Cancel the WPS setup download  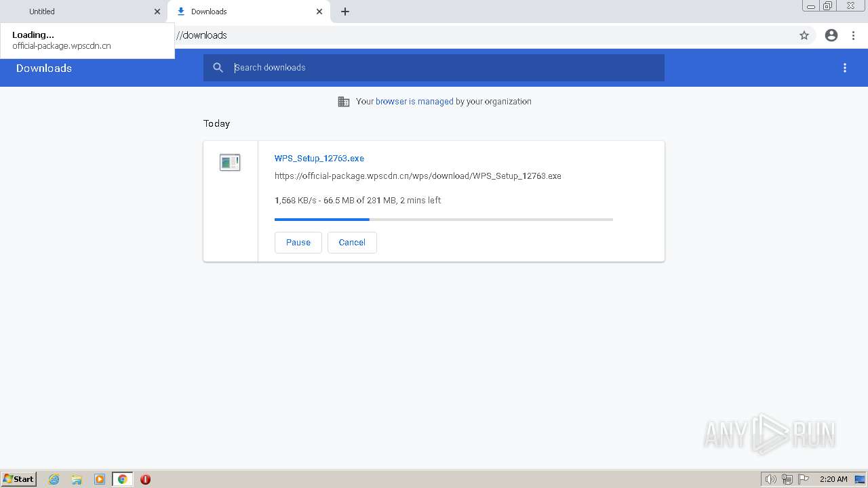[352, 243]
